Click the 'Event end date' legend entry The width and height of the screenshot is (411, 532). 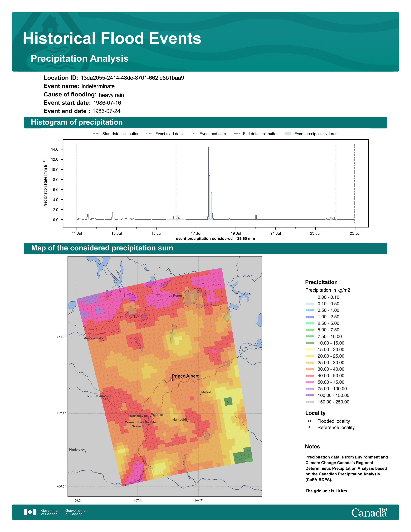point(208,134)
